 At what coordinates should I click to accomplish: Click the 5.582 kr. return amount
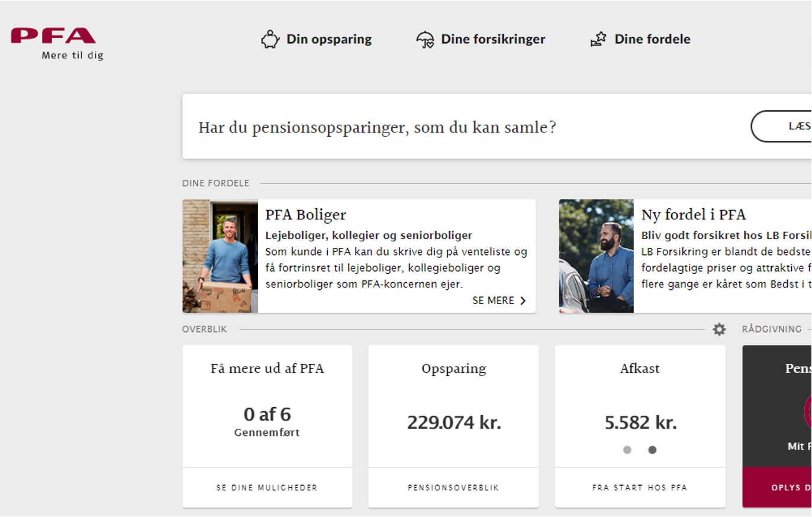tap(640, 423)
